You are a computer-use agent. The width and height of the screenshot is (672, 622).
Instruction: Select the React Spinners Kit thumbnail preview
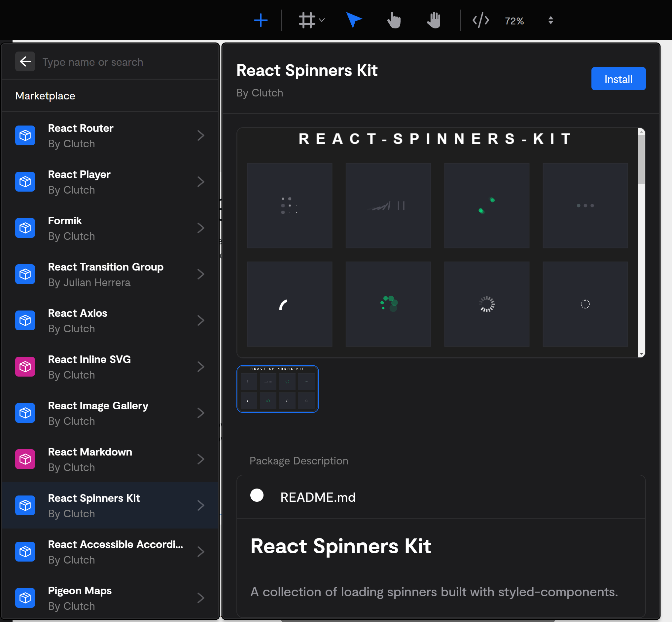pyautogui.click(x=278, y=389)
